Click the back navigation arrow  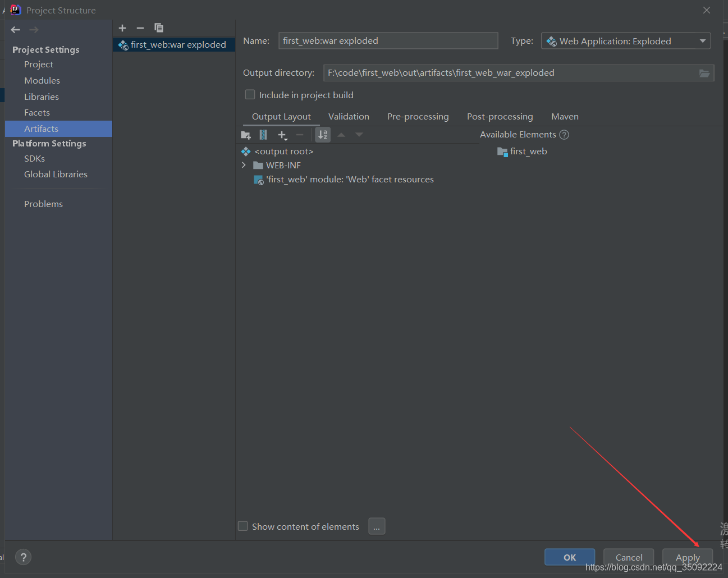[16, 30]
